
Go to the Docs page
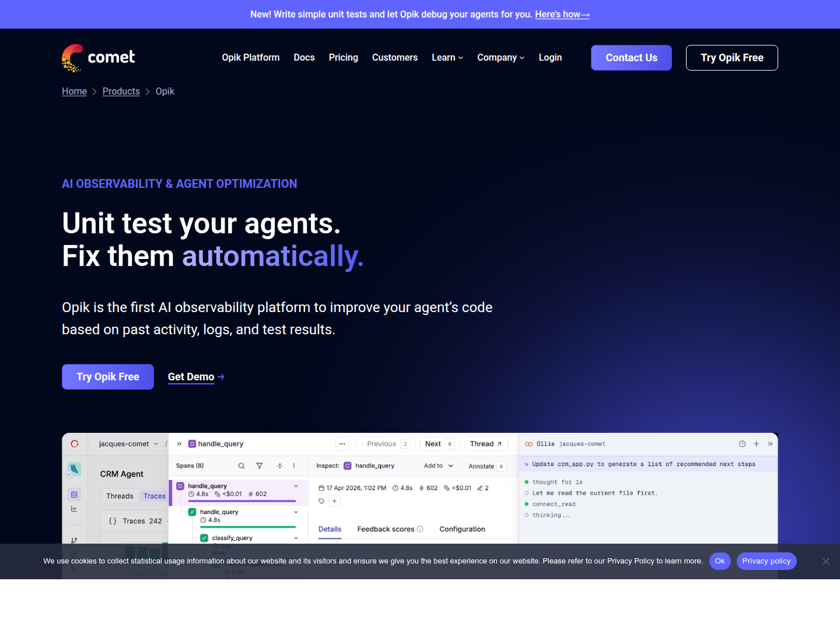[304, 58]
